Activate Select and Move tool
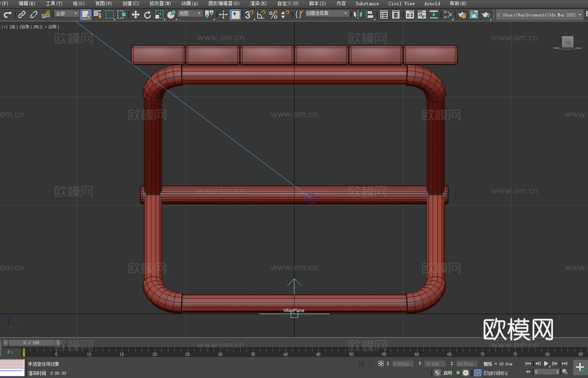The height and width of the screenshot is (378, 588). (136, 14)
